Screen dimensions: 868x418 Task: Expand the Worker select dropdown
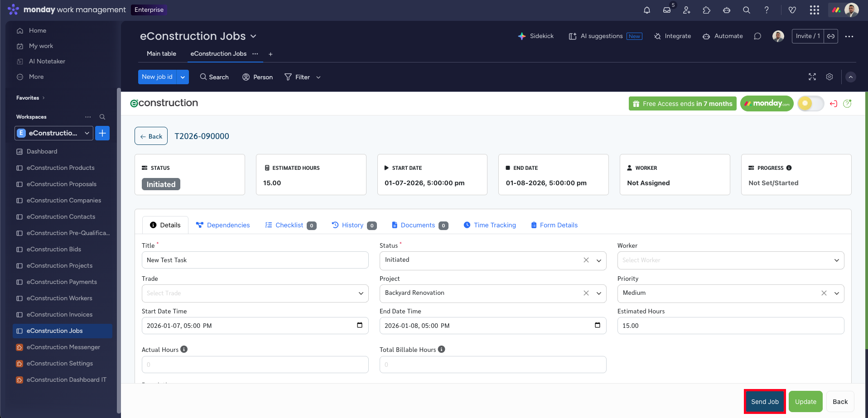[836, 260]
